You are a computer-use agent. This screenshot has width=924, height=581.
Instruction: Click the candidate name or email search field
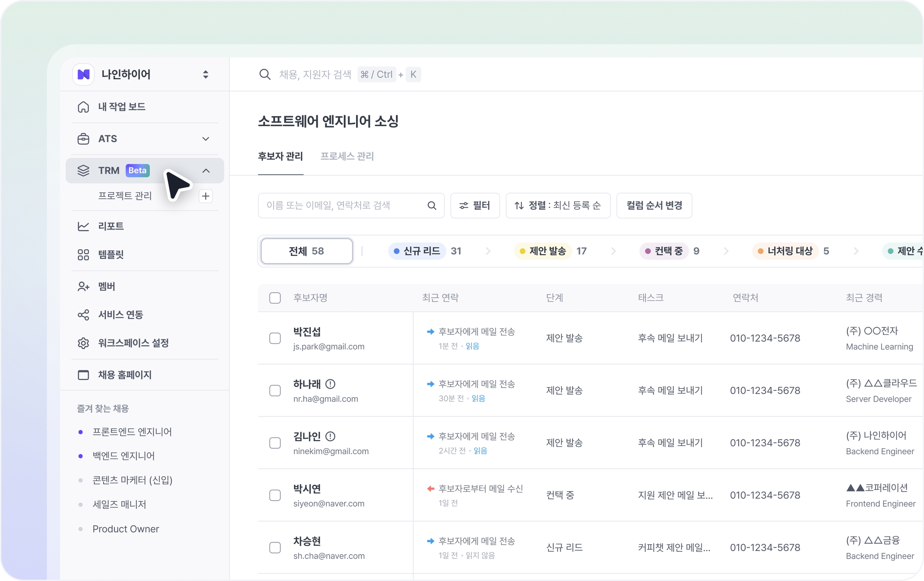click(341, 206)
